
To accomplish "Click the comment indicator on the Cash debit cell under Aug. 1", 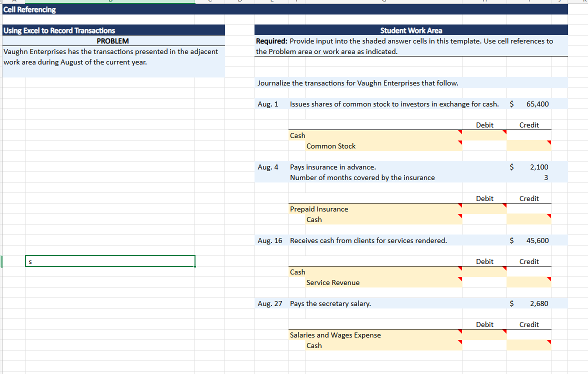I will [504, 131].
